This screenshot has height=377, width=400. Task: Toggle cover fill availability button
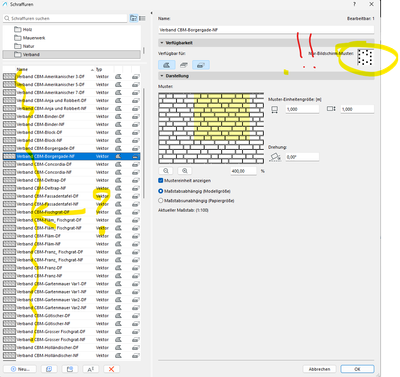[183, 65]
